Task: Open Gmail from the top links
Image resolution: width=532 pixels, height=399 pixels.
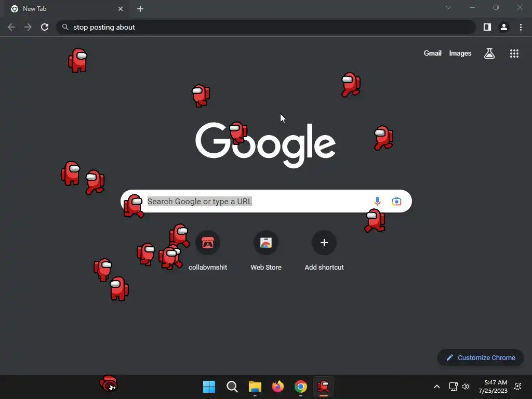Action: pos(433,54)
